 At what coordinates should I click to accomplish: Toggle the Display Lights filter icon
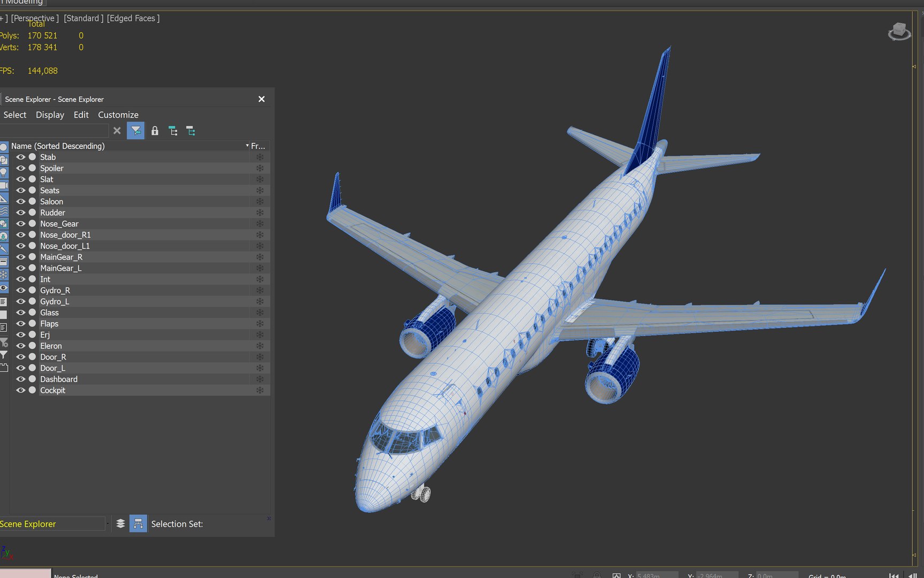coord(3,172)
